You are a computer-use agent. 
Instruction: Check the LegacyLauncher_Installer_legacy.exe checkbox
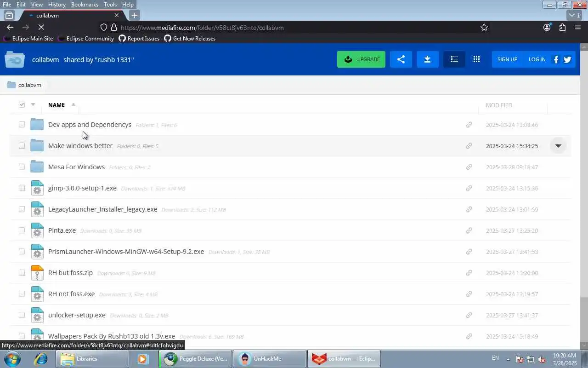[22, 209]
